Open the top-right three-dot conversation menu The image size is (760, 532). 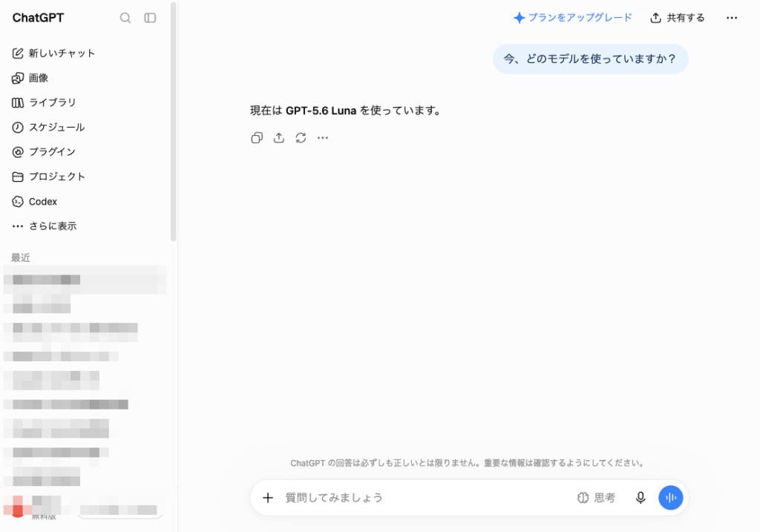coord(732,18)
